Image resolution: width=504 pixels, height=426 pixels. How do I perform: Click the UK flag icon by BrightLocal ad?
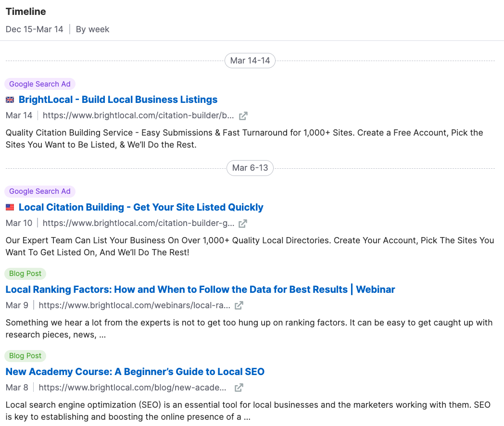(x=10, y=100)
